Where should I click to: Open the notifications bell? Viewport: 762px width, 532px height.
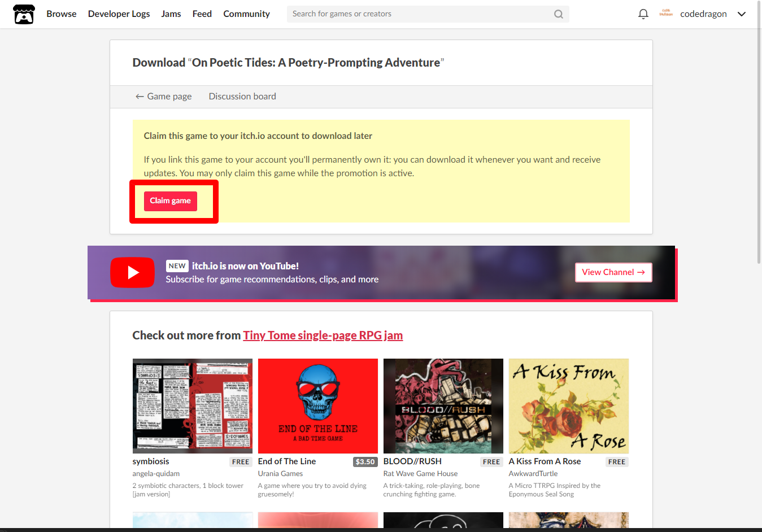click(x=643, y=14)
